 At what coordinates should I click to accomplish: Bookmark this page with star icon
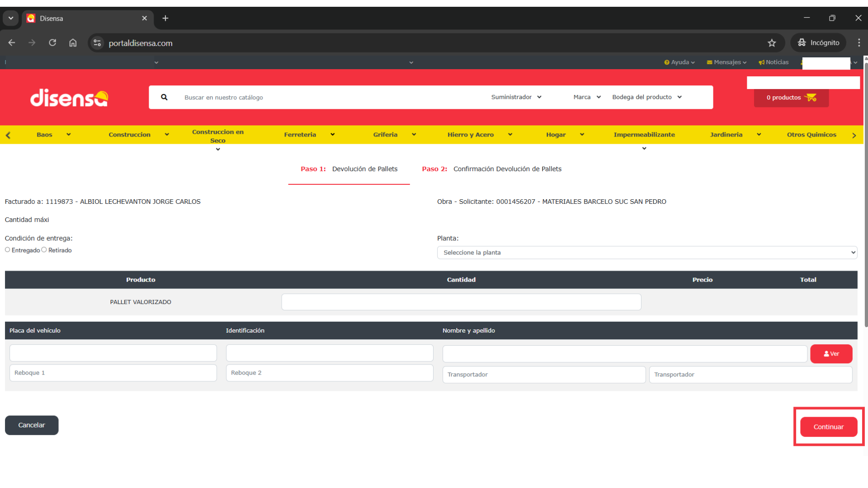(772, 43)
